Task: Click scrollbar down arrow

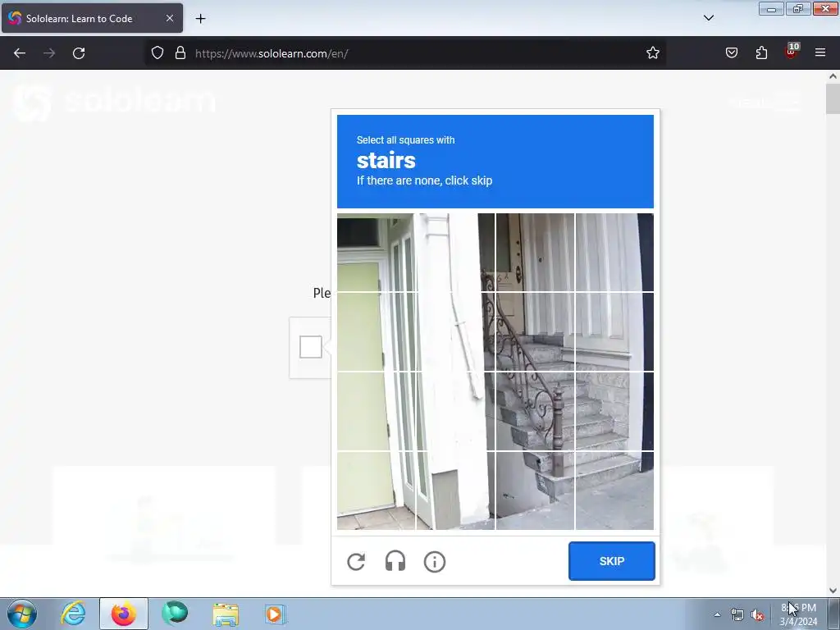Action: [833, 591]
